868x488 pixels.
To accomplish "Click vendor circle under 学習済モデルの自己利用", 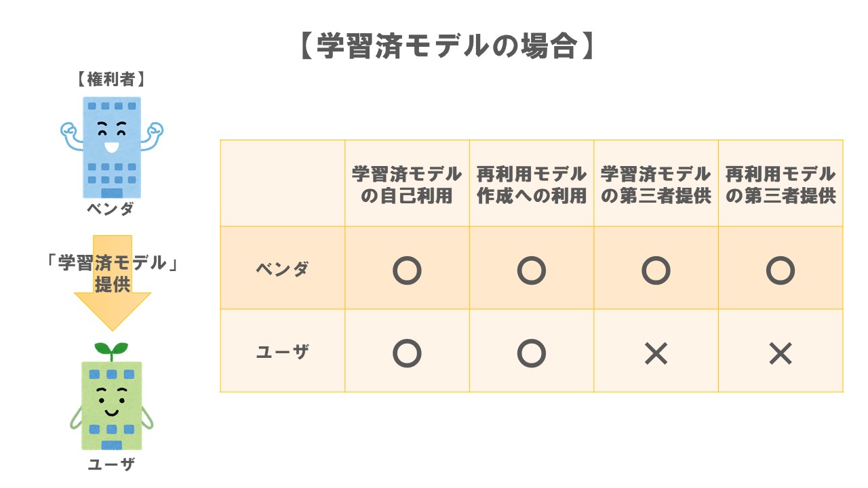I will point(407,270).
